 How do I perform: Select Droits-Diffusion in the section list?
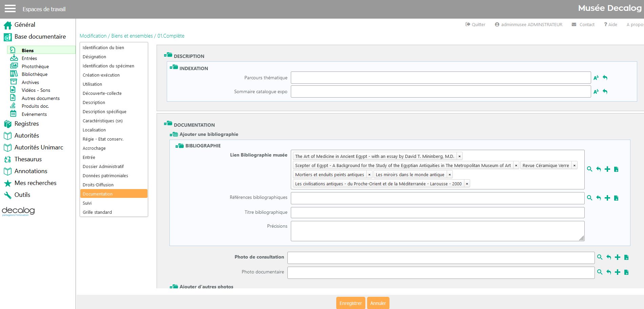98,185
